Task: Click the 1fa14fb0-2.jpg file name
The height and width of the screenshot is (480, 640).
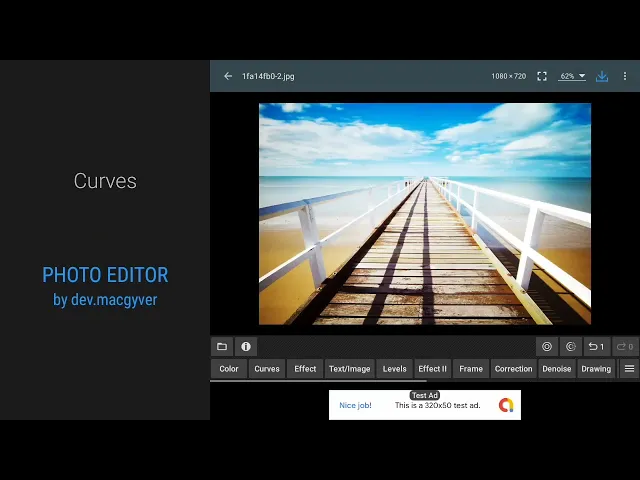Action: (x=268, y=76)
